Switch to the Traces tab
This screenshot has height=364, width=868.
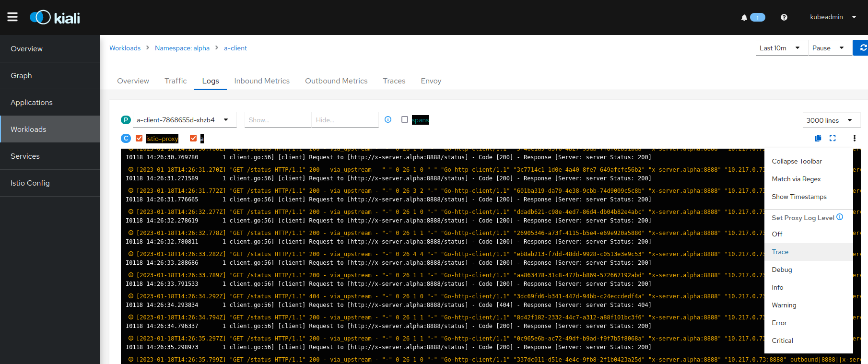394,81
